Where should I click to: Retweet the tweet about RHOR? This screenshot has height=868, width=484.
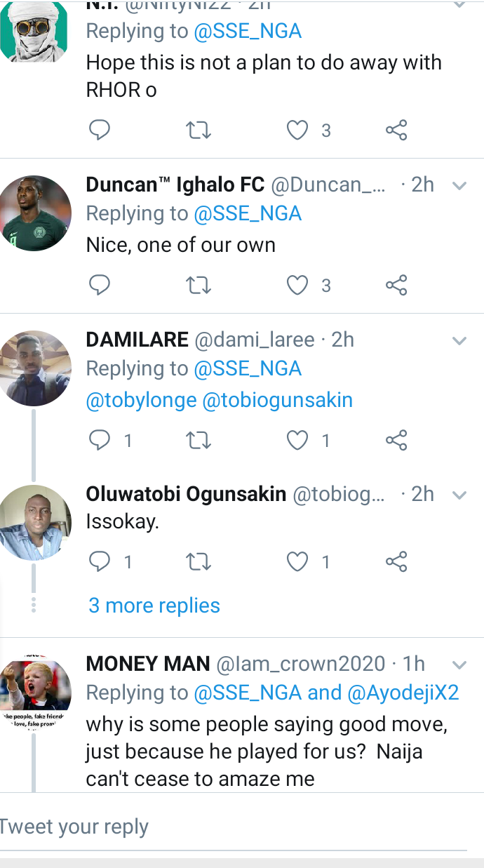199,130
